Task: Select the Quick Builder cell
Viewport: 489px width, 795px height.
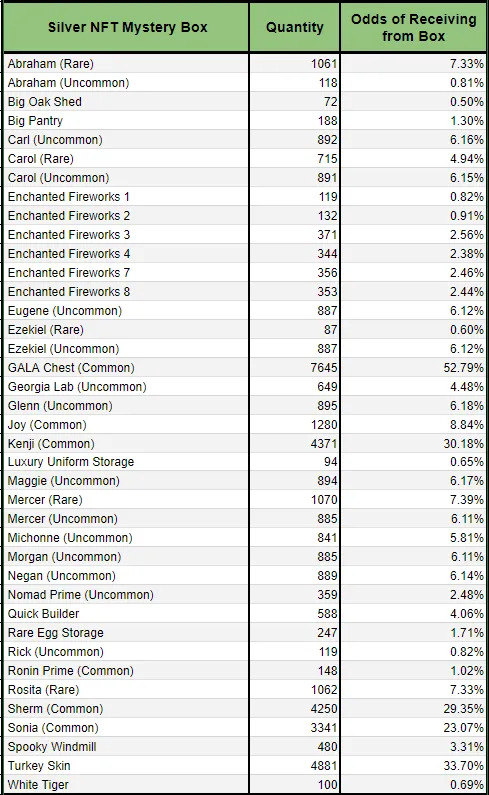Action: (126, 613)
